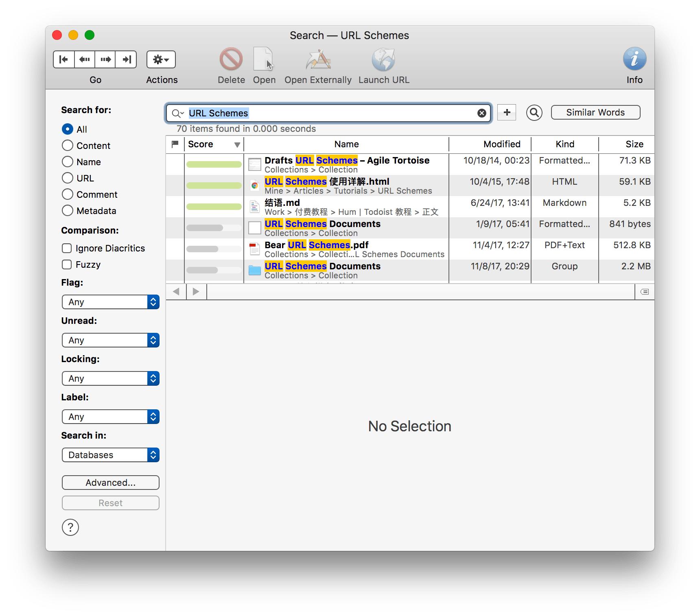The image size is (700, 616).
Task: Click the Open Externally icon
Action: (318, 60)
